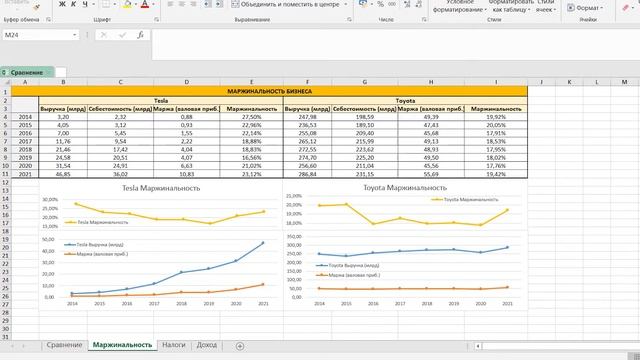Select the whole sheet corner button

coord(5,82)
